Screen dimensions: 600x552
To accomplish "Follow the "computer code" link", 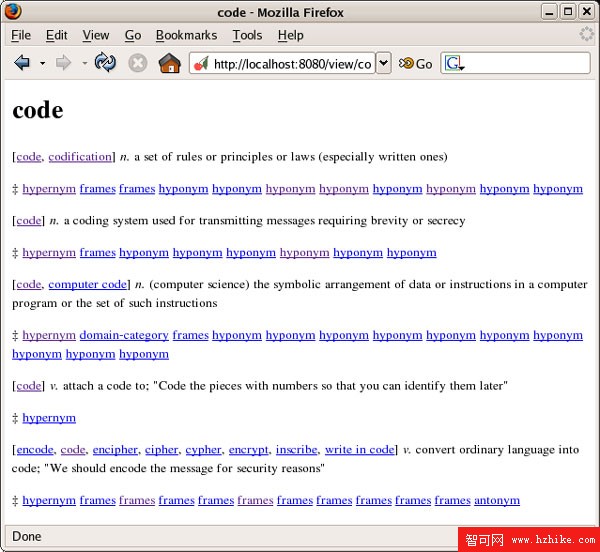I will [x=88, y=285].
